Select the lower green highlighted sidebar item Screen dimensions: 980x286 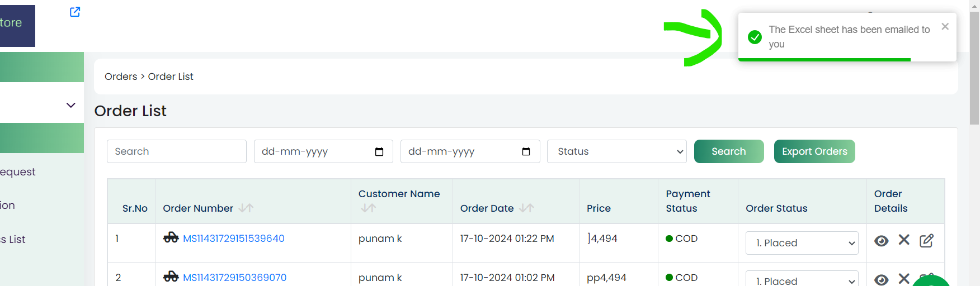tap(42, 138)
